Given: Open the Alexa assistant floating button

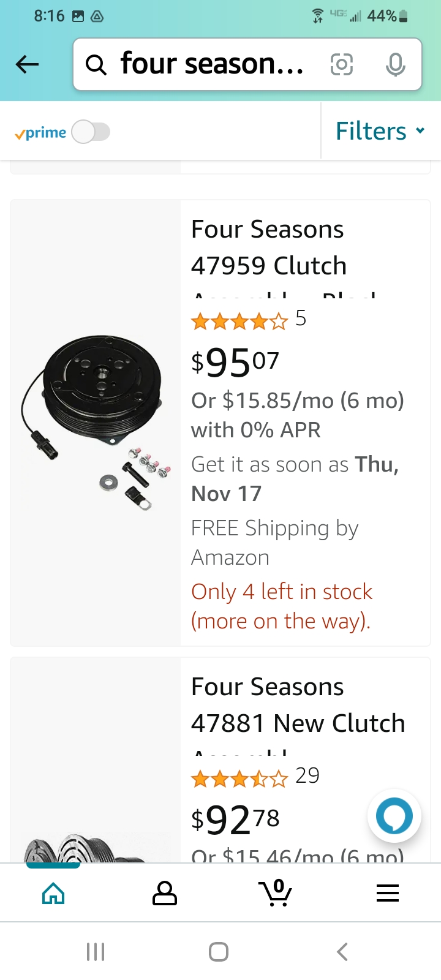Looking at the screenshot, I should [394, 816].
